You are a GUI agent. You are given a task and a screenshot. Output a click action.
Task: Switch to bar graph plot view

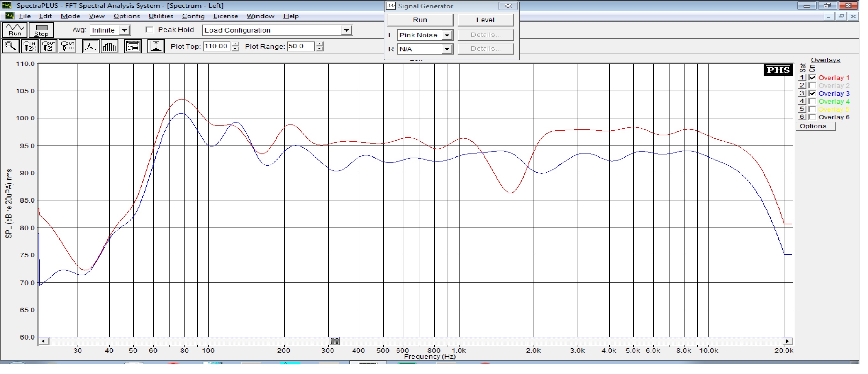[109, 46]
